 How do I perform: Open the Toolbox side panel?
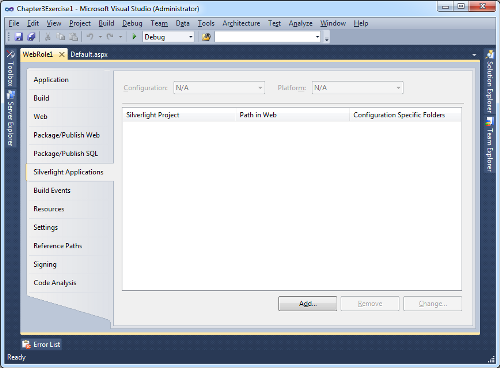point(11,68)
